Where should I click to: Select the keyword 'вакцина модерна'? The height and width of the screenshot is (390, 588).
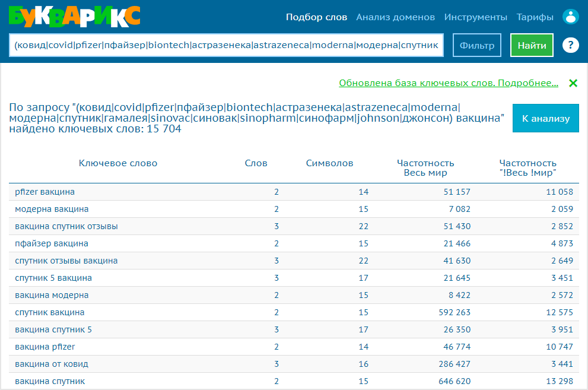(x=52, y=295)
